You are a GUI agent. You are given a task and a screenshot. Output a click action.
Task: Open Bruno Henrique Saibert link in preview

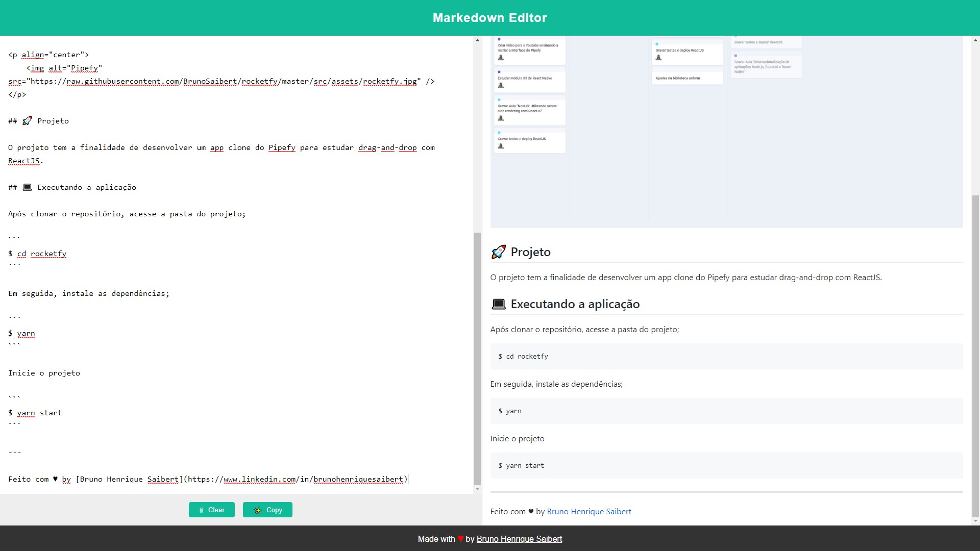point(589,512)
